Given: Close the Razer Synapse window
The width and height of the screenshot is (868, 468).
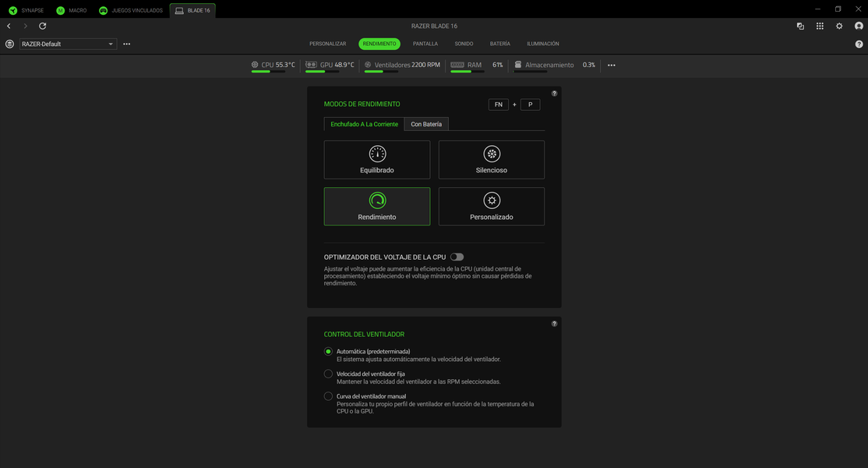Looking at the screenshot, I should (x=858, y=9).
